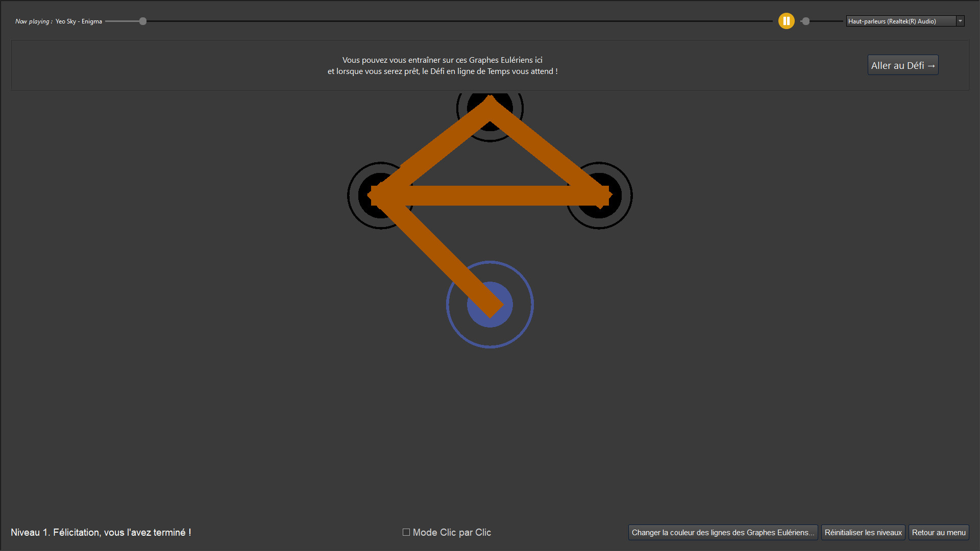Go to the challenge via Aller au Défi
The image size is (980, 551).
pos(902,65)
